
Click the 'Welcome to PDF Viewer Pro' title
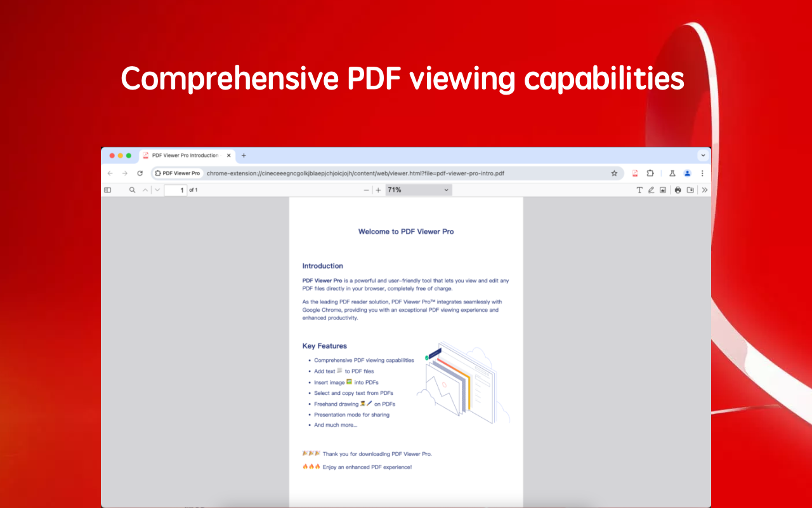tap(406, 232)
